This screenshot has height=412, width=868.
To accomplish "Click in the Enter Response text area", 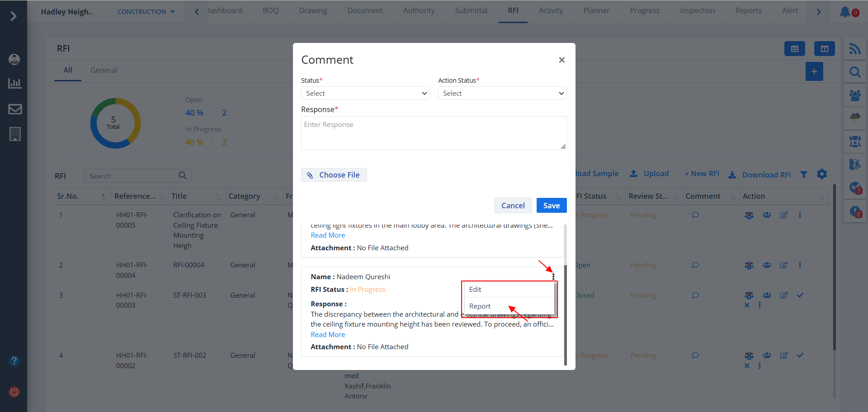I will click(x=434, y=133).
